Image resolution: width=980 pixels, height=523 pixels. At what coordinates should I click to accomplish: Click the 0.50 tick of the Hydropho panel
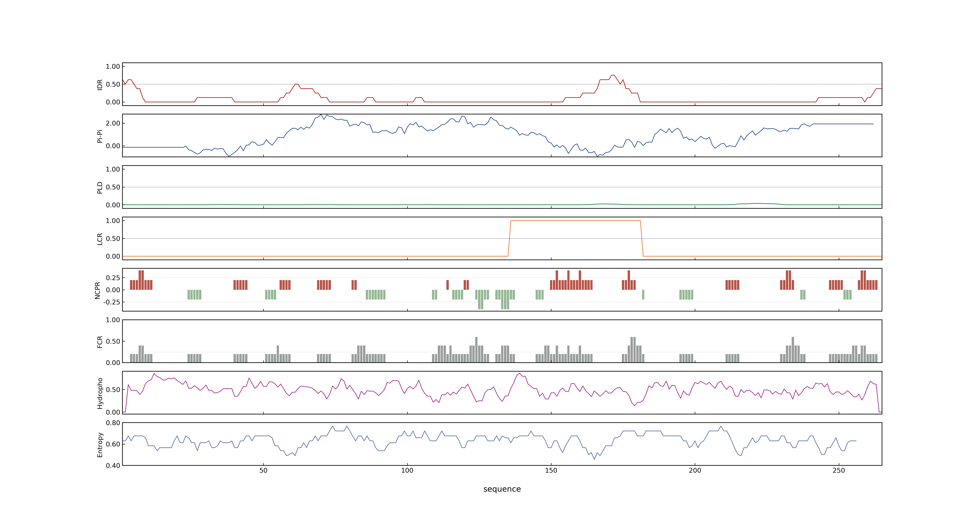click(x=113, y=390)
